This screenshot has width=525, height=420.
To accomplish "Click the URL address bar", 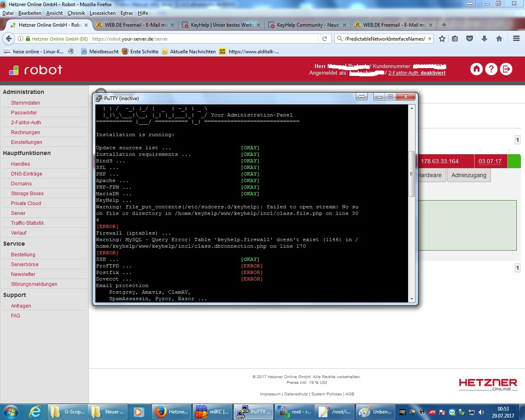I will (203, 39).
